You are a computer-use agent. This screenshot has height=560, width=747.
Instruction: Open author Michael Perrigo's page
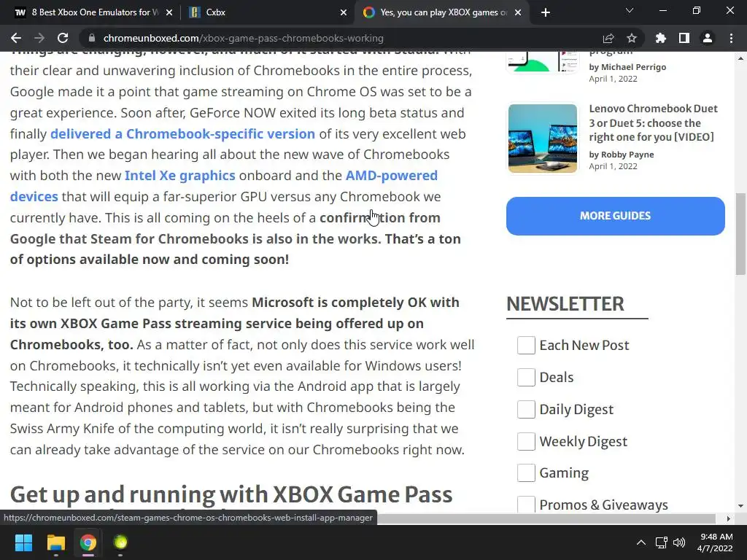[633, 67]
